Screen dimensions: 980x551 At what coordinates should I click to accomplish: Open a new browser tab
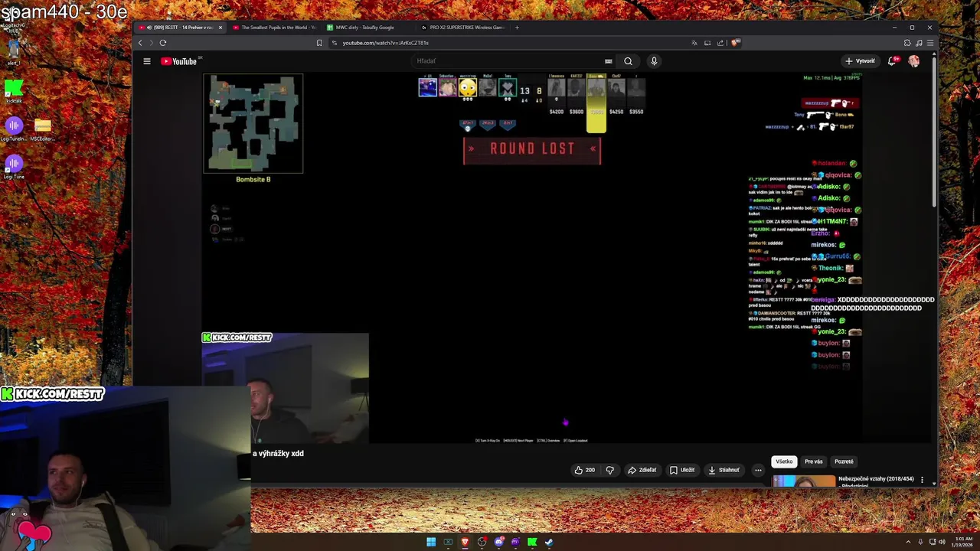517,28
